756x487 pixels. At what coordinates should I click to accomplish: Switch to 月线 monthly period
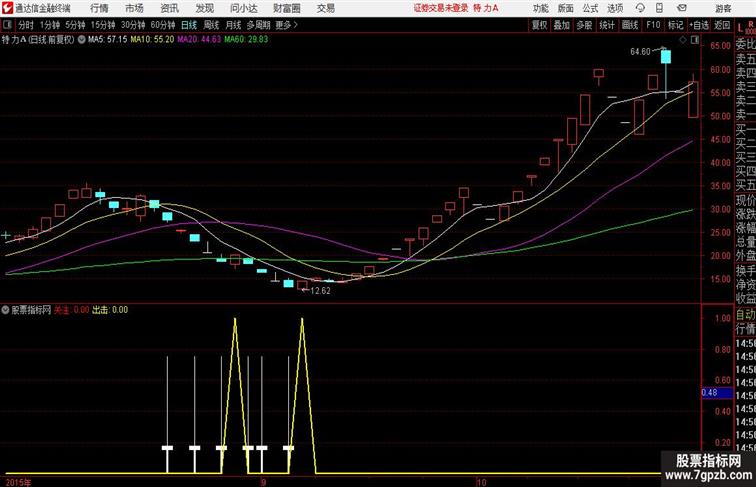point(233,25)
